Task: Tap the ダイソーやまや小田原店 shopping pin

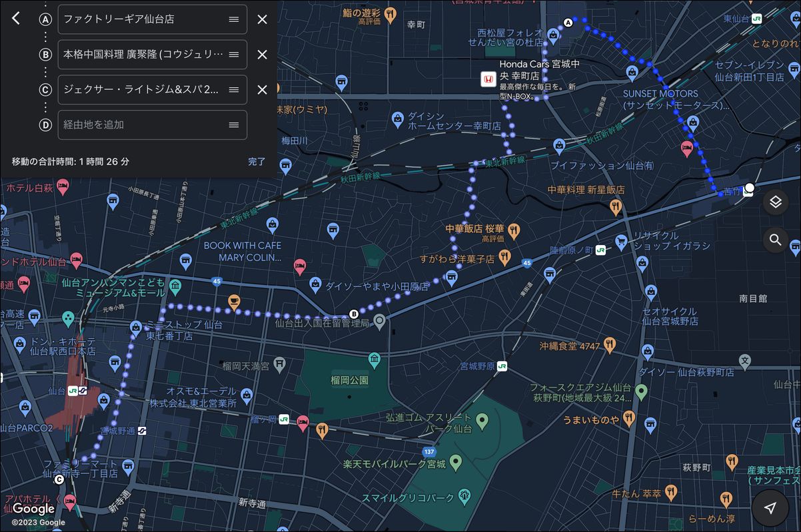Action: [x=316, y=285]
